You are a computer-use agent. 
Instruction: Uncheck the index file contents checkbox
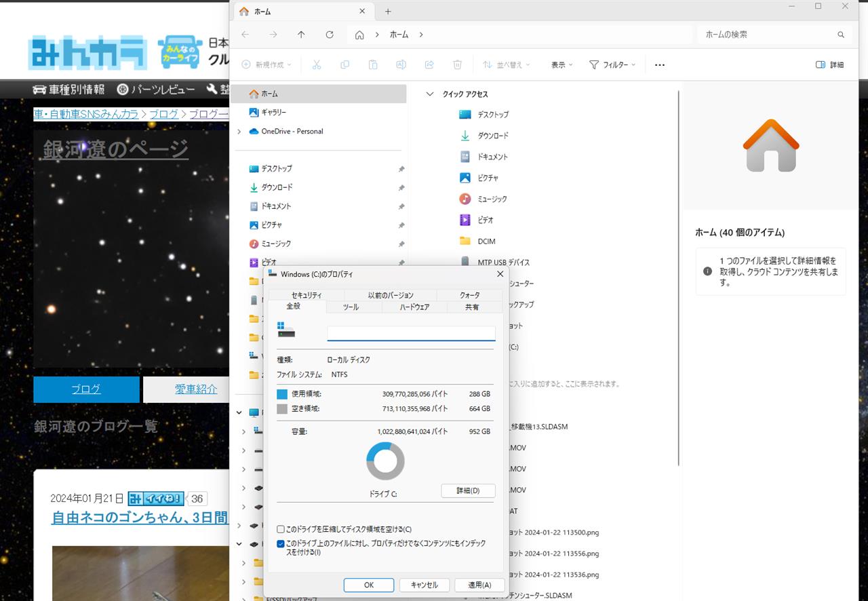click(x=281, y=544)
